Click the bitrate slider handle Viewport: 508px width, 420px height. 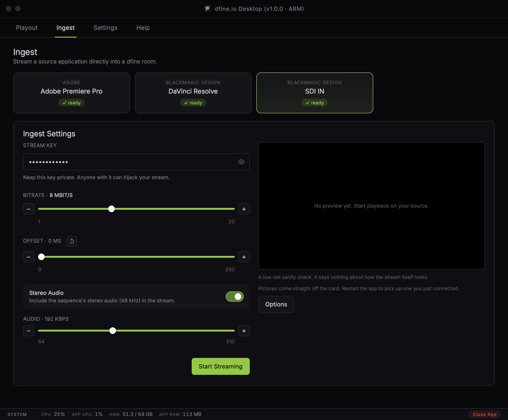(111, 209)
